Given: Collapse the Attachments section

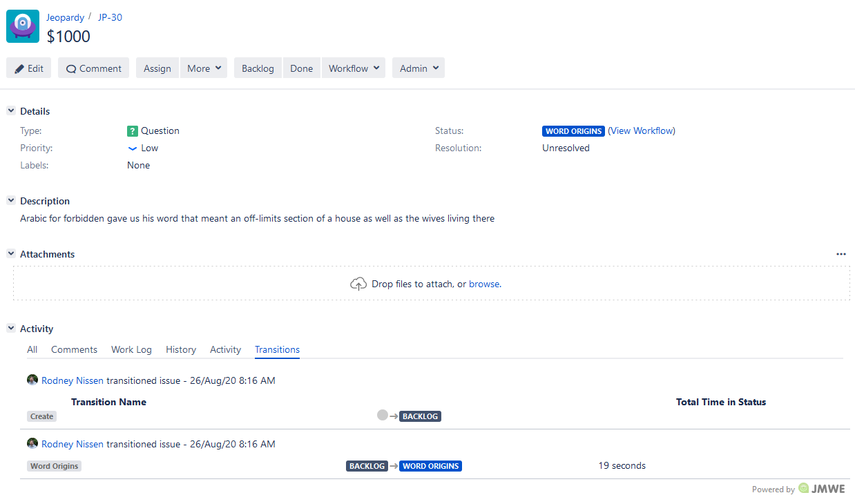Looking at the screenshot, I should coord(10,253).
